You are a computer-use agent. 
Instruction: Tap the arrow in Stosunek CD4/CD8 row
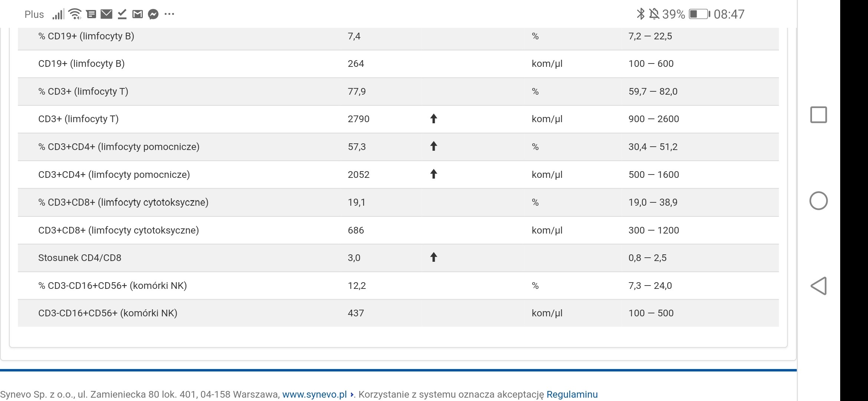click(x=433, y=257)
